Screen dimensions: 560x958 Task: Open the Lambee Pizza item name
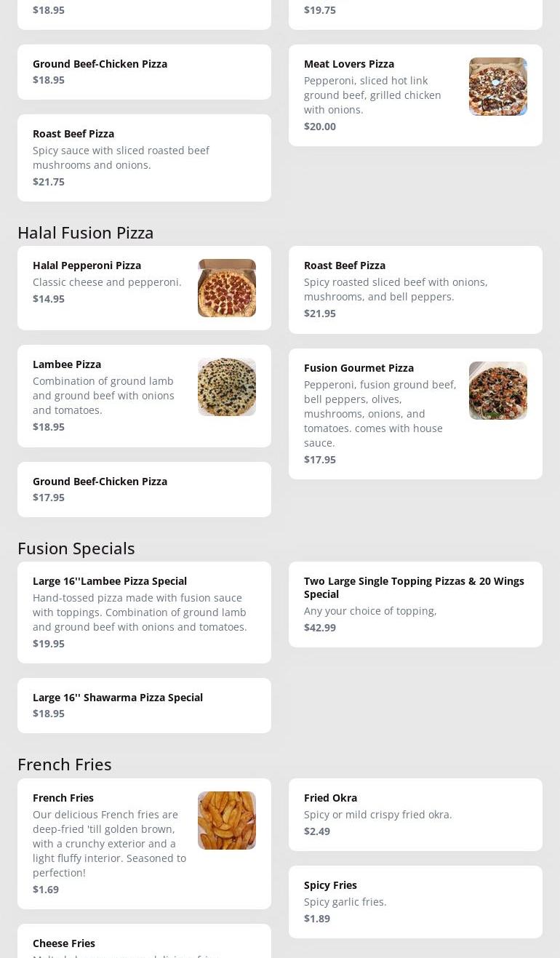[67, 364]
